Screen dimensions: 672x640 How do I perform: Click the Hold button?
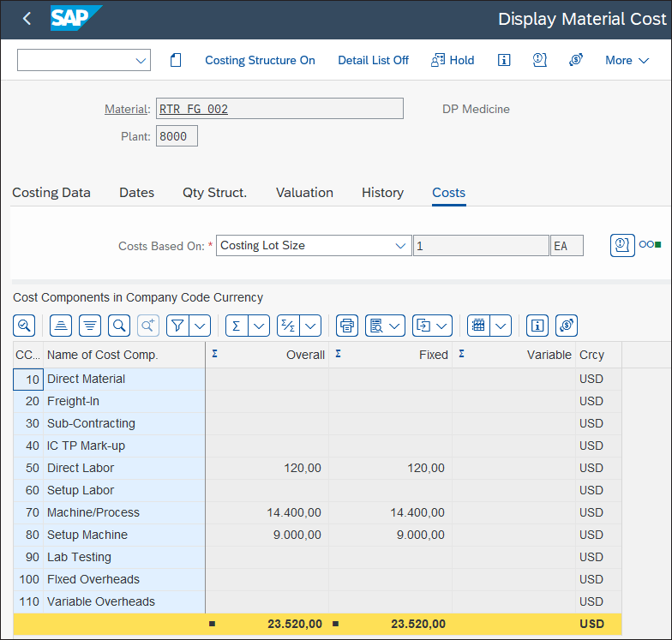click(453, 60)
